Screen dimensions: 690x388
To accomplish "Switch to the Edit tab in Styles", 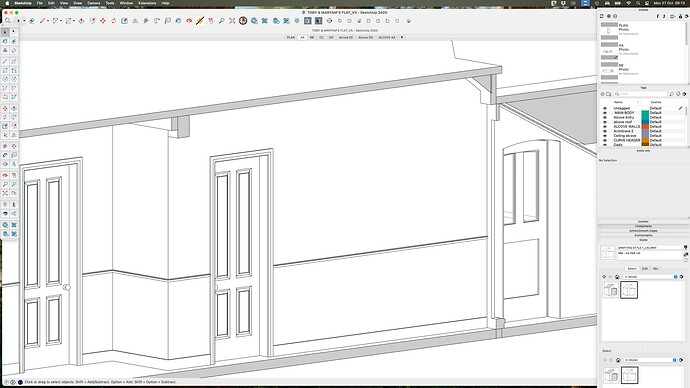I will pyautogui.click(x=645, y=268).
